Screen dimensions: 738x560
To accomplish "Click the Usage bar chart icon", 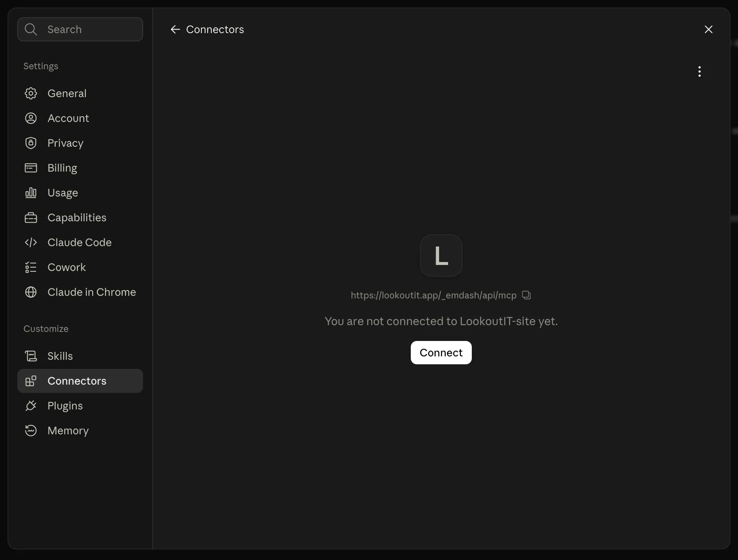I will pyautogui.click(x=31, y=193).
